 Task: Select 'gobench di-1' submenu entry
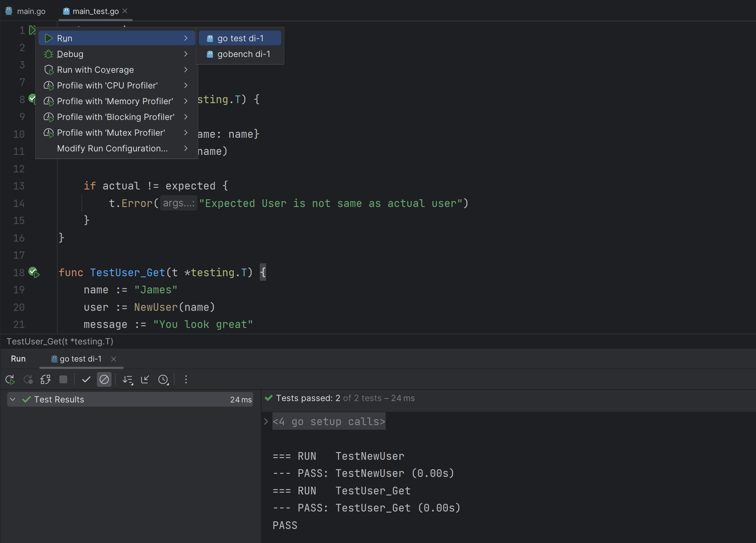pos(243,54)
